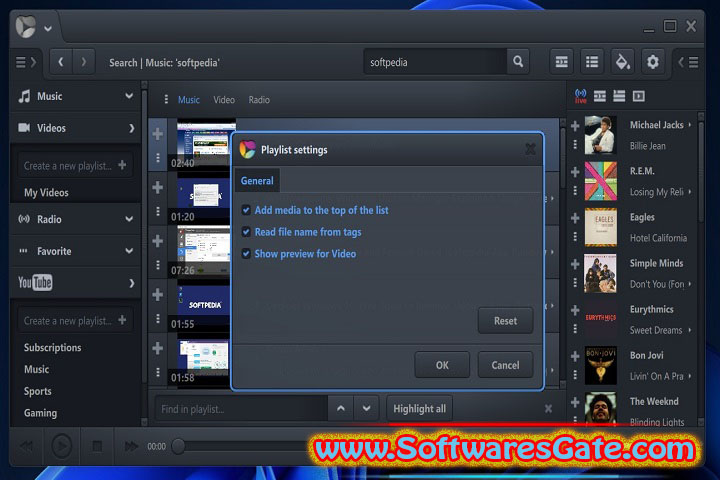Image resolution: width=720 pixels, height=480 pixels.
Task: Toggle the right playlist panel icon
Action: click(x=689, y=62)
